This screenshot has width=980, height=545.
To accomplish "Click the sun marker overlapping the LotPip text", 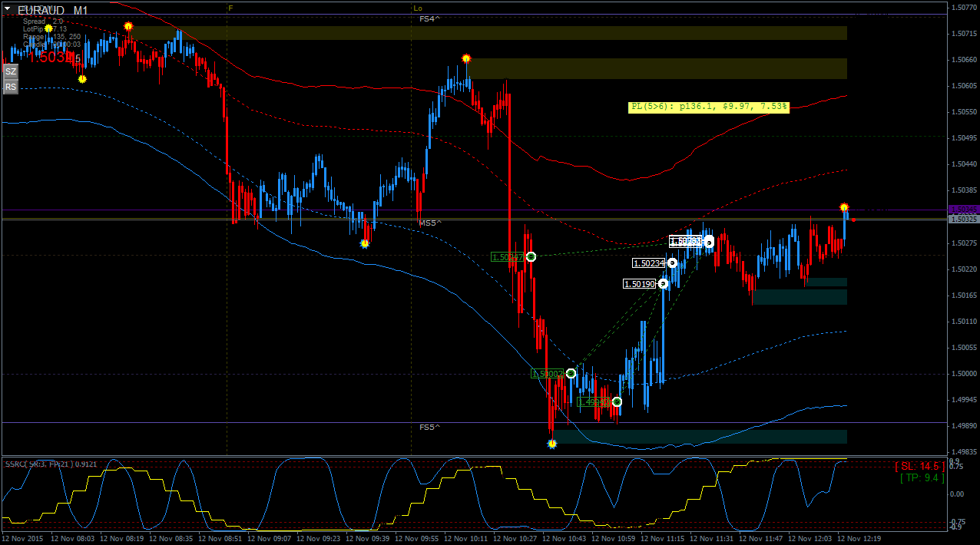I will 48,28.
